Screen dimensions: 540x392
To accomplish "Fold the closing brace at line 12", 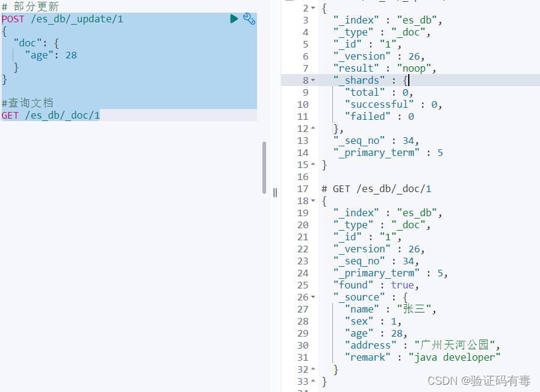I will [x=313, y=128].
